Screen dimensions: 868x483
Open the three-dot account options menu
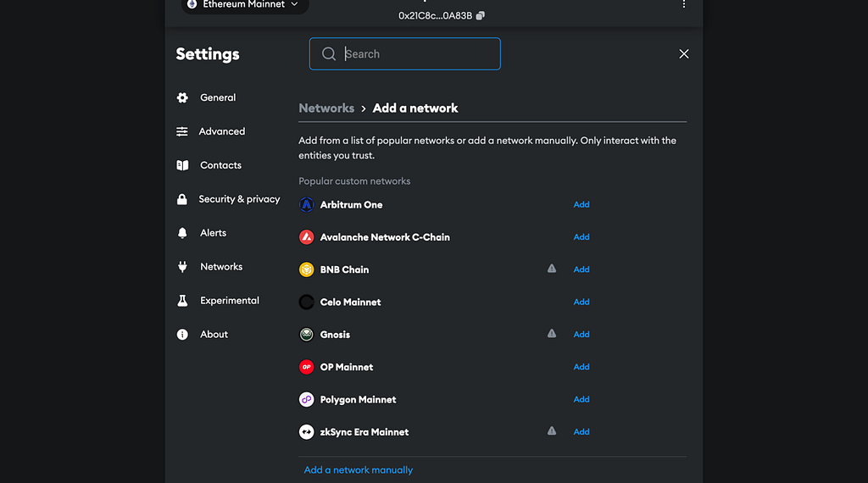[684, 4]
